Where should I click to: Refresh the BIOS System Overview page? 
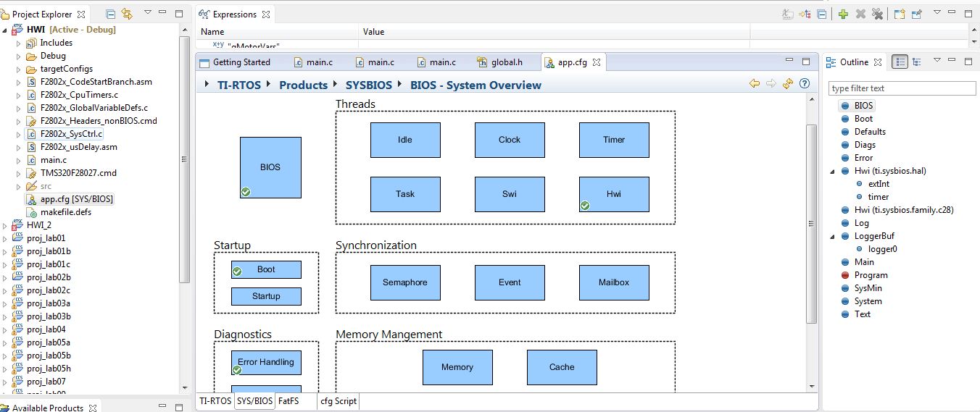coord(788,84)
